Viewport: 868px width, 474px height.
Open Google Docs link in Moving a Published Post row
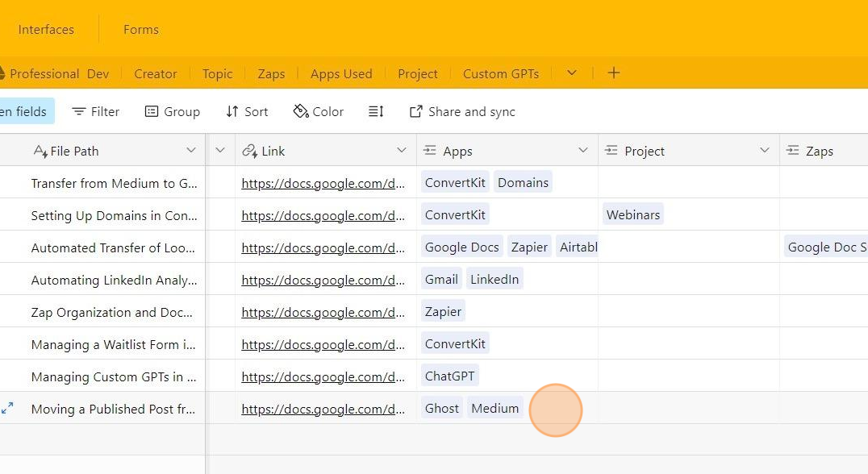[323, 410]
